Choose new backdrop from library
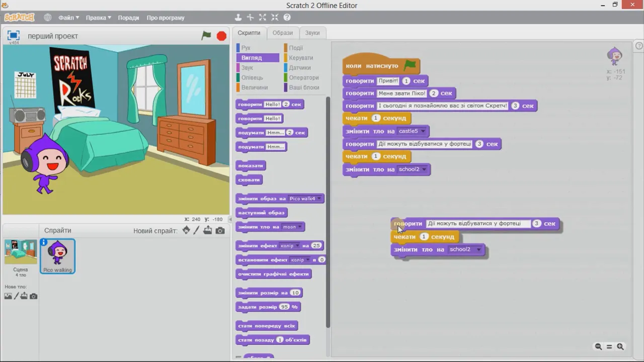This screenshot has width=644, height=362. tap(8, 296)
